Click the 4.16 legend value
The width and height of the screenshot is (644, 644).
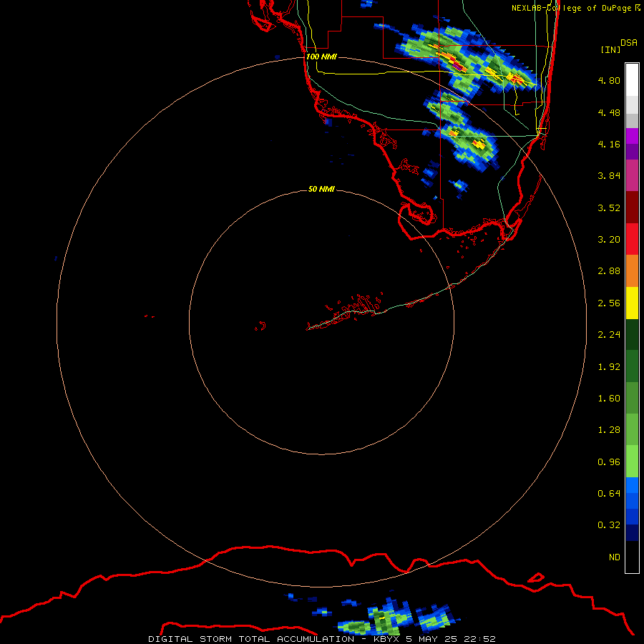[609, 144]
